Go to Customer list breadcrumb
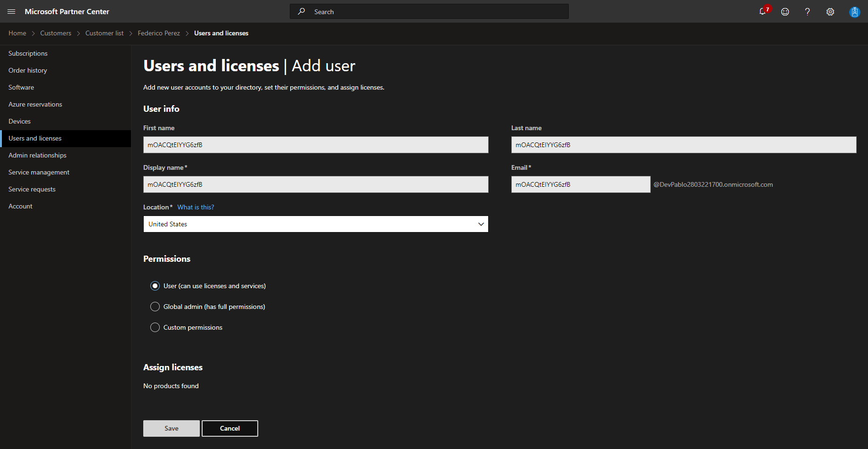The image size is (868, 449). pos(105,33)
